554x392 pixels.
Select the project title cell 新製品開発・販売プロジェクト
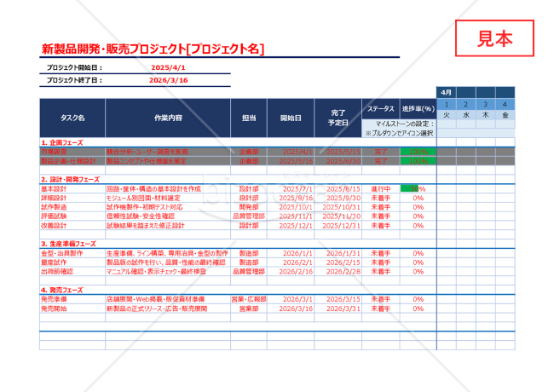pos(153,49)
